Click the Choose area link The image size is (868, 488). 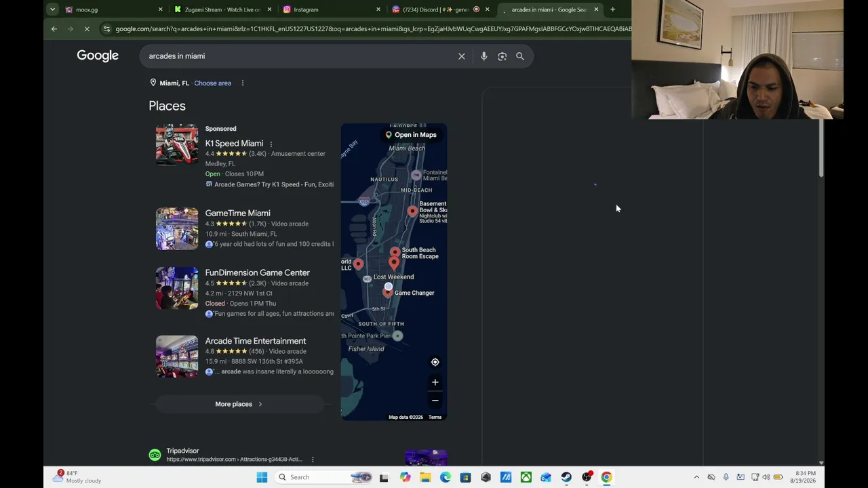pyautogui.click(x=212, y=83)
